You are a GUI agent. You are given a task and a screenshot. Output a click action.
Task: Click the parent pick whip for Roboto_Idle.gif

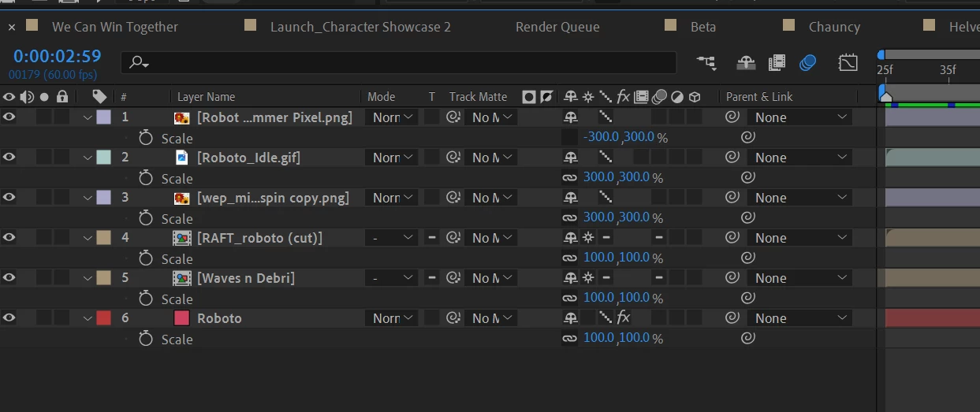click(x=732, y=158)
